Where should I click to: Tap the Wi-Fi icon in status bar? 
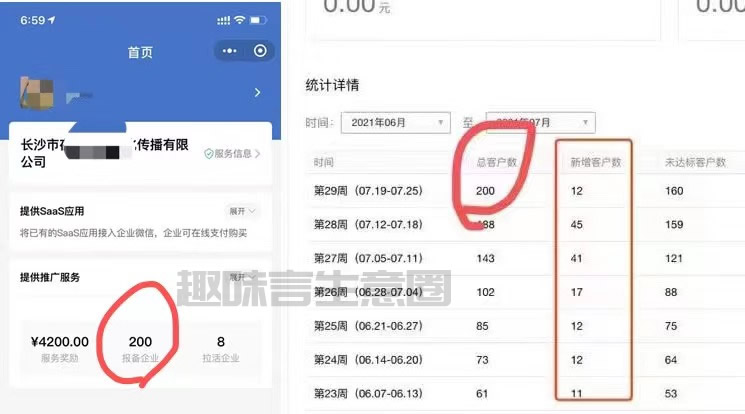click(240, 19)
